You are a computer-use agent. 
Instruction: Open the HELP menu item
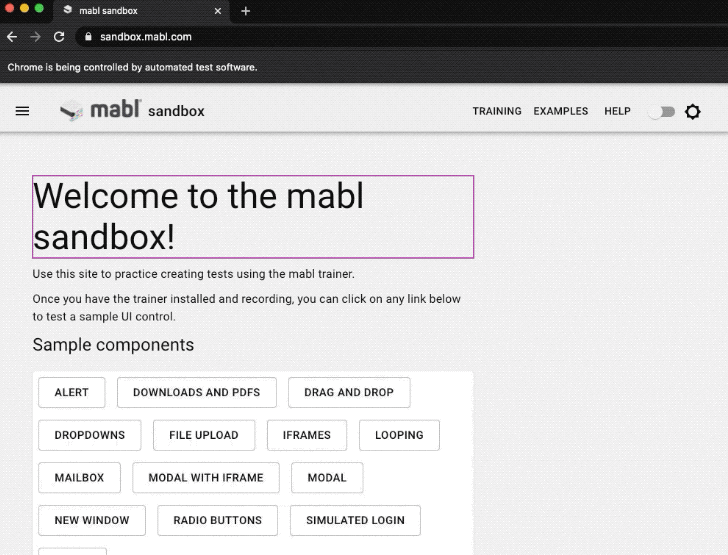pyautogui.click(x=617, y=111)
